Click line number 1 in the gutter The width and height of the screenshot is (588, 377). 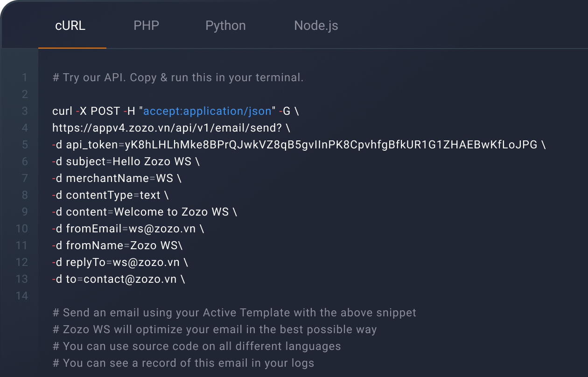(25, 77)
